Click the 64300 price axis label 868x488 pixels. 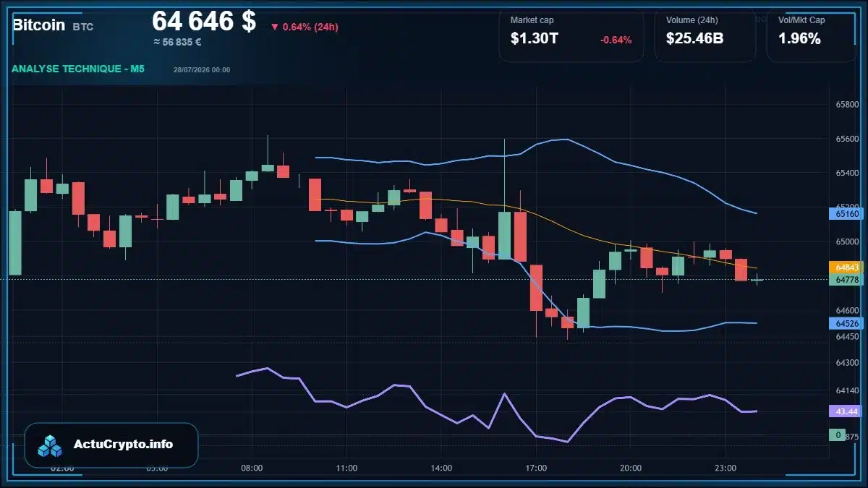coord(847,363)
